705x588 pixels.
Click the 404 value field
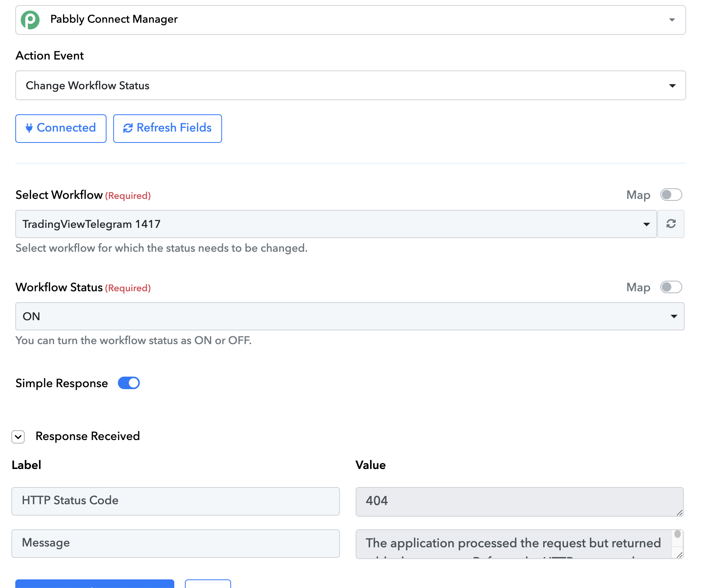[519, 501]
